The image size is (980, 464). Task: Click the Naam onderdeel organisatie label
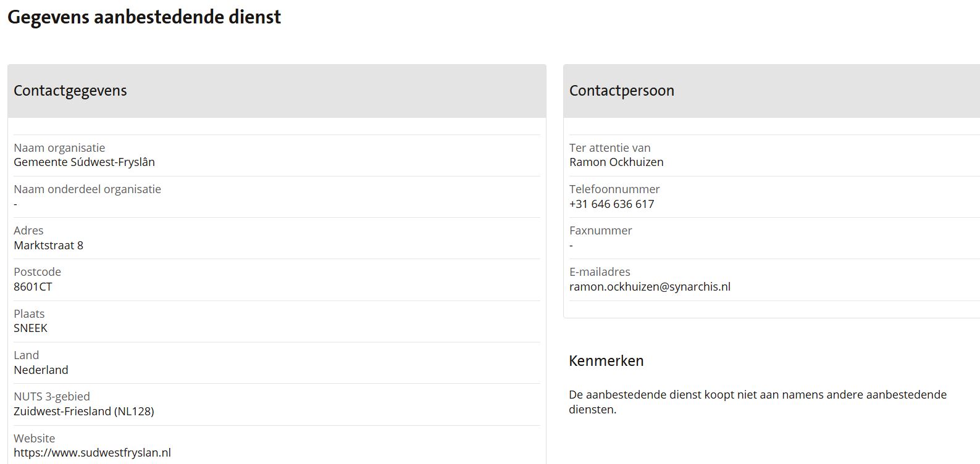pyautogui.click(x=87, y=189)
